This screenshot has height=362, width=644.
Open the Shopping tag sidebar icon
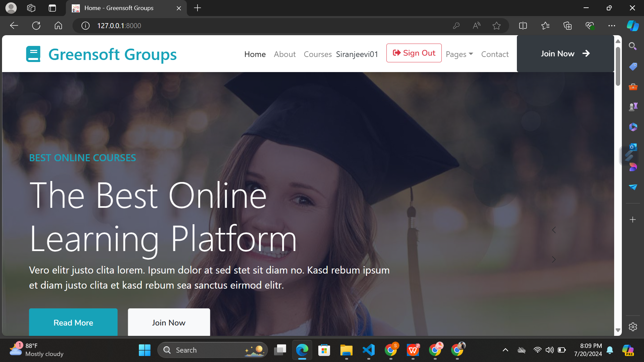[x=633, y=66]
